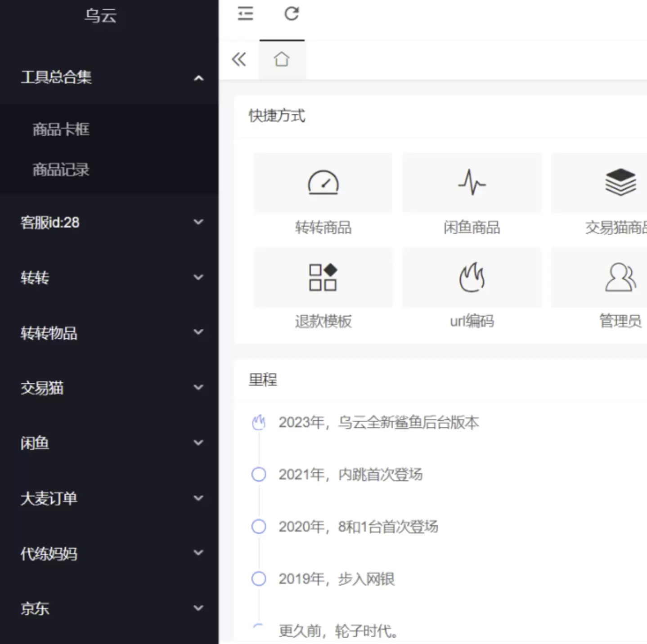Click circle marker for 2019年 milestone
The height and width of the screenshot is (644, 647).
coord(259,579)
